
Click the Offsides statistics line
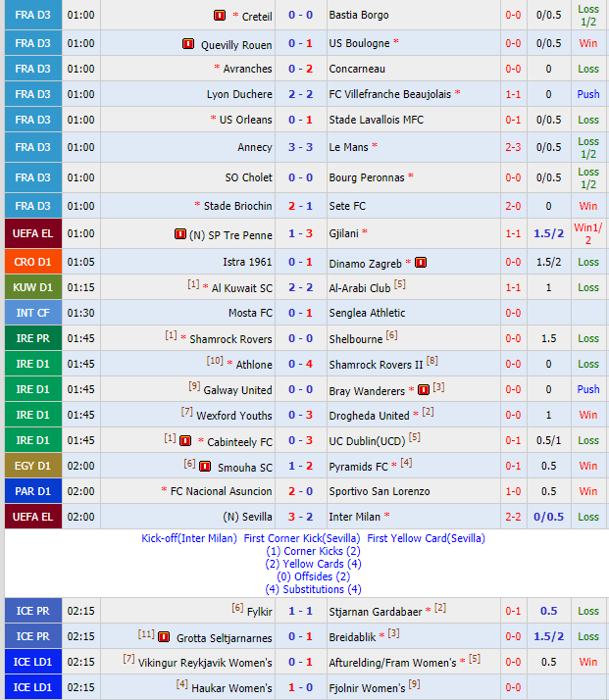coord(313,576)
